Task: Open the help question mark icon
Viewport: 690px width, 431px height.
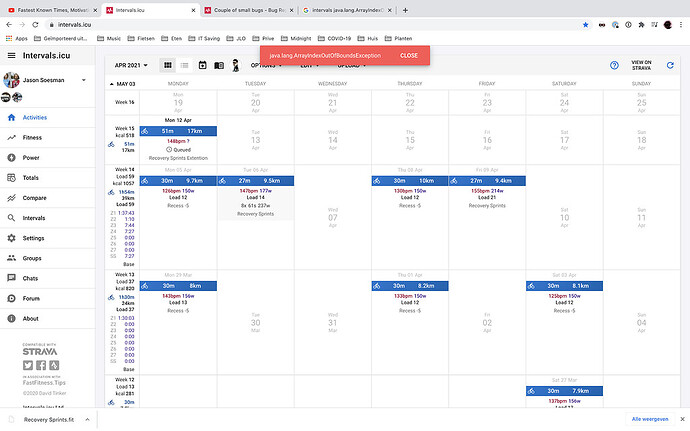Action: coord(614,66)
